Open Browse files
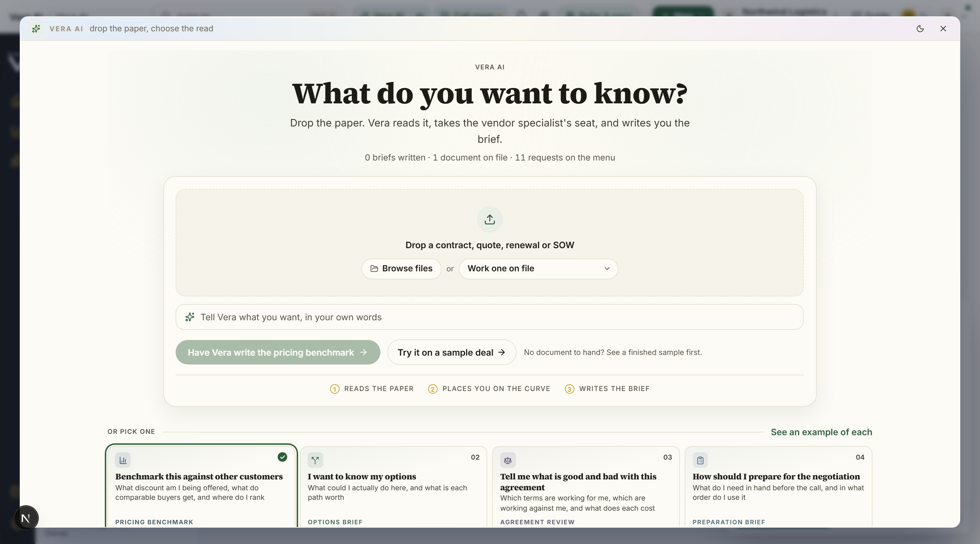 [402, 269]
